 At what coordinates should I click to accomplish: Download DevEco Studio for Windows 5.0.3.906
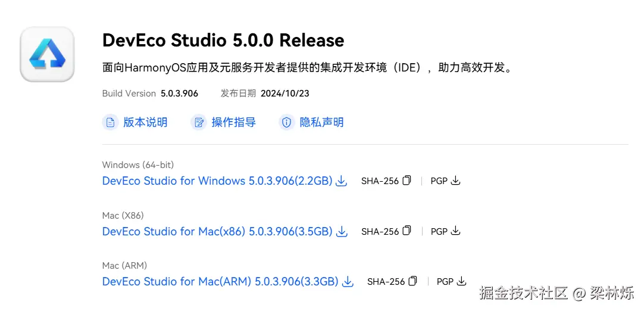217,181
